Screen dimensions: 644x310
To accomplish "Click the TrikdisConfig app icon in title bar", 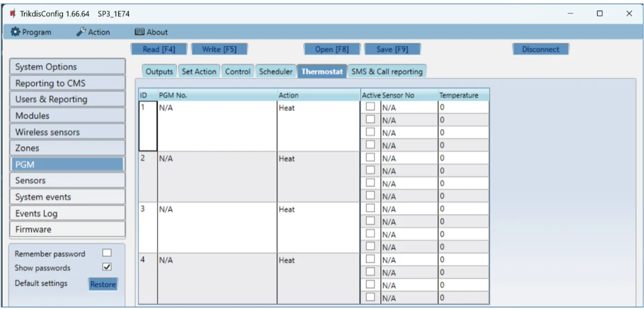I will (x=12, y=14).
